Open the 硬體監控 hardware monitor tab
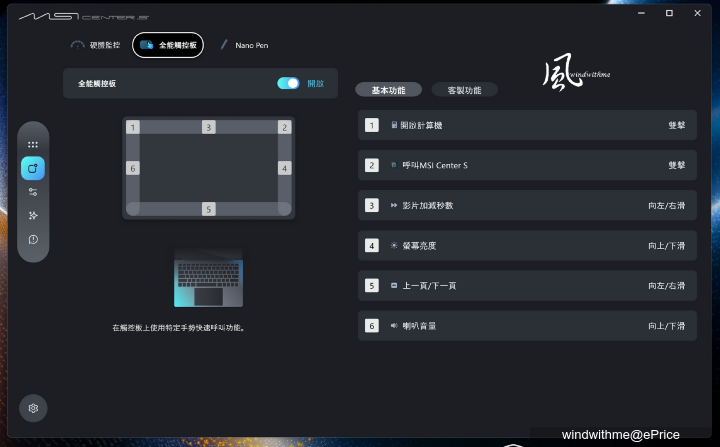This screenshot has width=720, height=447. tap(96, 45)
